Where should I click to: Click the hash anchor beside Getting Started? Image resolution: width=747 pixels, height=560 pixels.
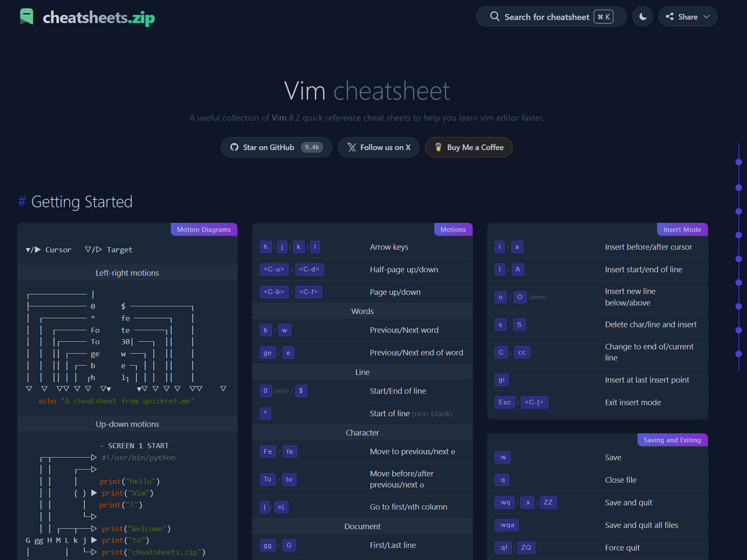[22, 202]
